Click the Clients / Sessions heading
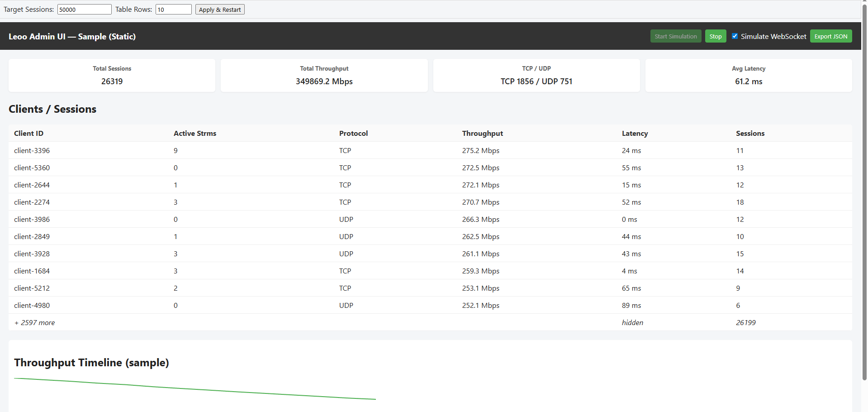This screenshot has width=868, height=412. (52, 109)
